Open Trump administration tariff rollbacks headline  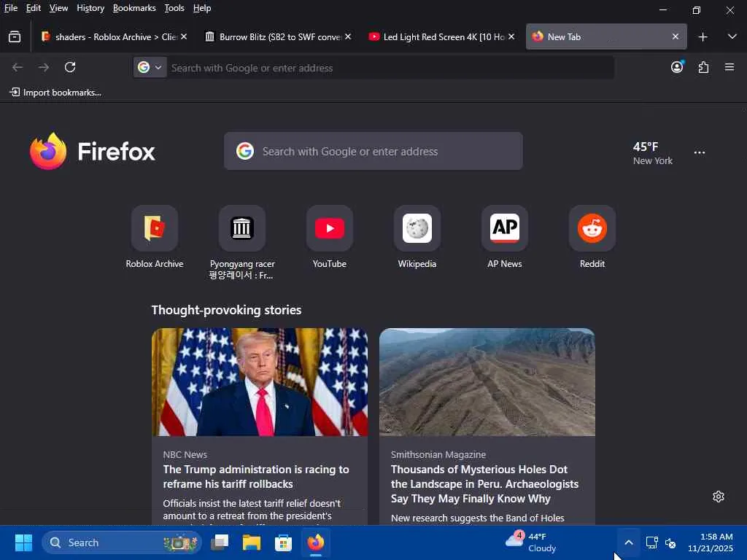[256, 477]
